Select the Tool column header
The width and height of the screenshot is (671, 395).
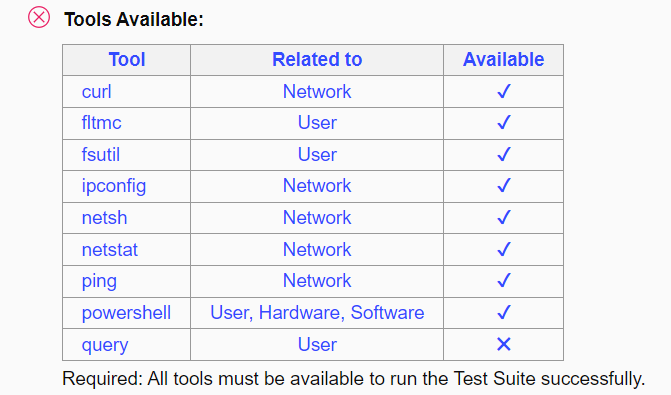(127, 59)
